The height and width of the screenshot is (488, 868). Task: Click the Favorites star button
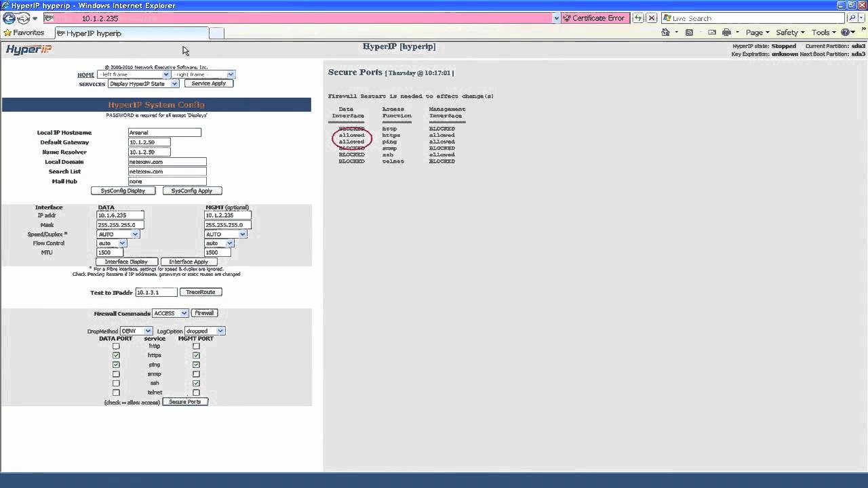(24, 33)
